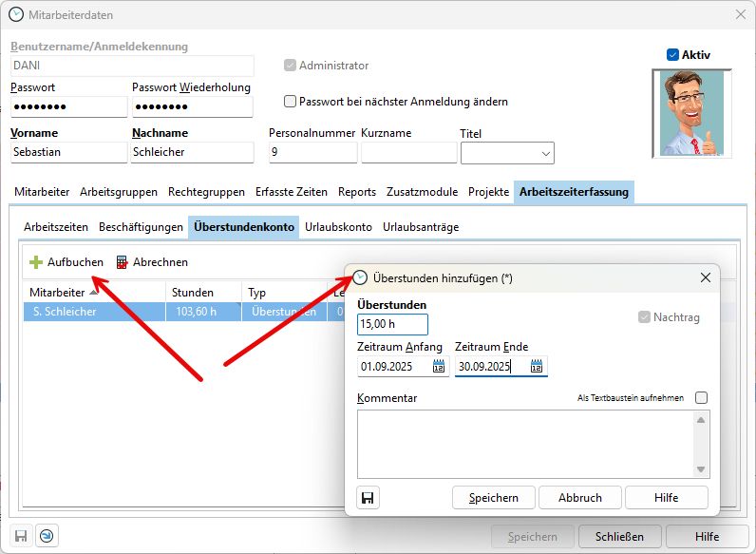Close the Überstunden hinzufügen dialog

705,277
